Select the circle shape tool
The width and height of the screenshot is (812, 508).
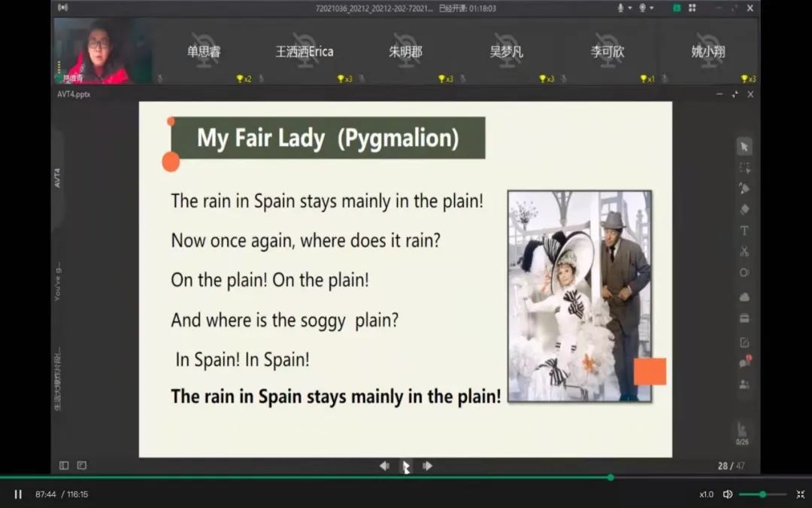click(744, 272)
